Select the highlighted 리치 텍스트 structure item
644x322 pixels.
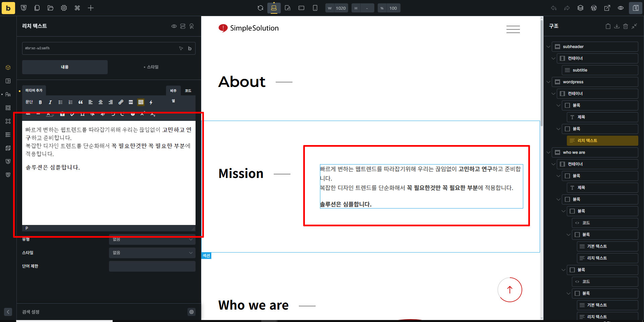point(602,141)
